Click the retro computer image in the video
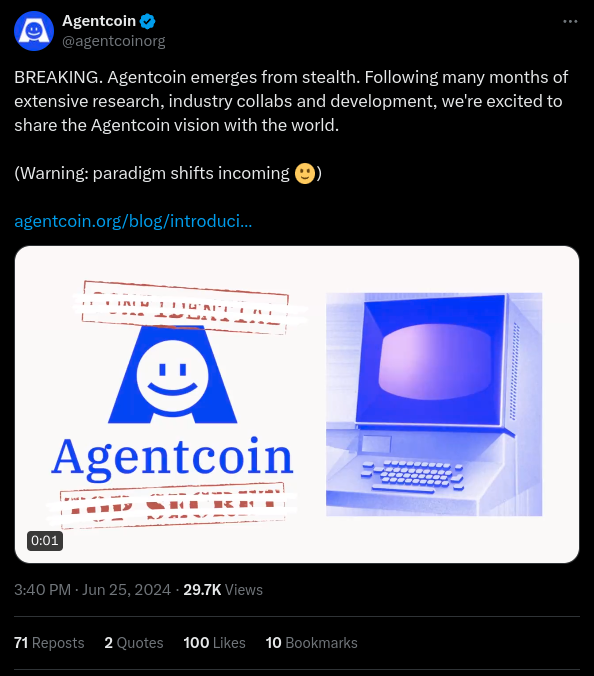 434,404
